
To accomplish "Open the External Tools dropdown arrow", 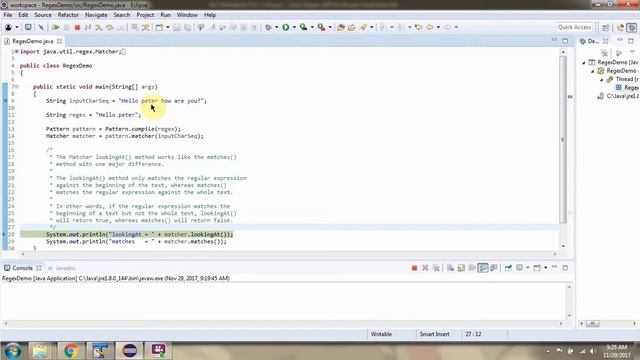I will (x=330, y=27).
